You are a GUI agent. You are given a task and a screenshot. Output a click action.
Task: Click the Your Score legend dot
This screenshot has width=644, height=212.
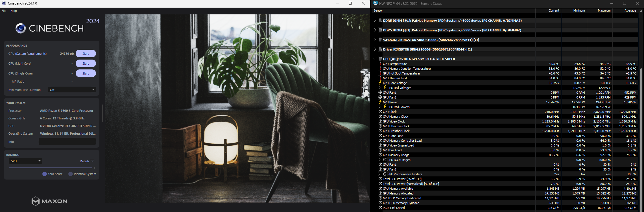(45, 174)
